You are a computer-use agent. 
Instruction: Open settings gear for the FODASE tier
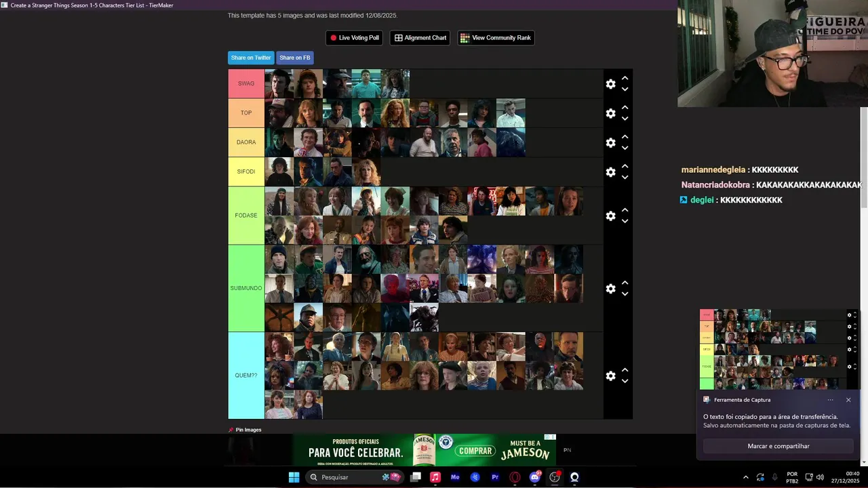(x=610, y=216)
